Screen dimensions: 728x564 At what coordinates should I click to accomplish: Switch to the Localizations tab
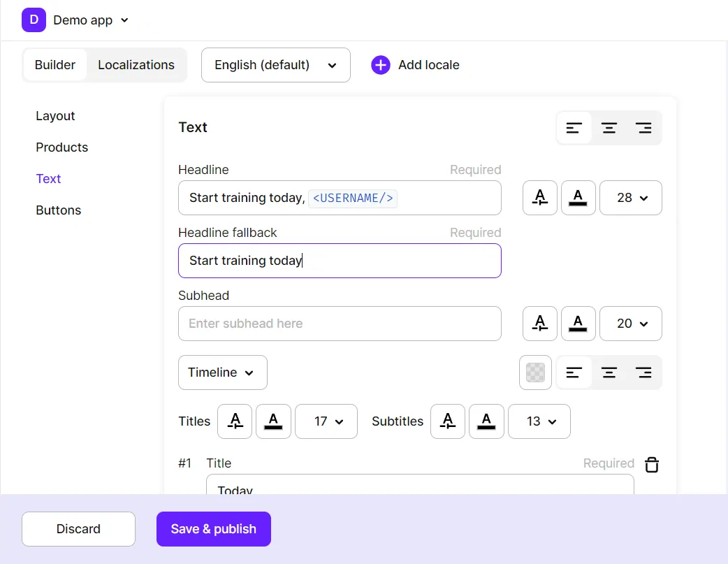point(136,65)
